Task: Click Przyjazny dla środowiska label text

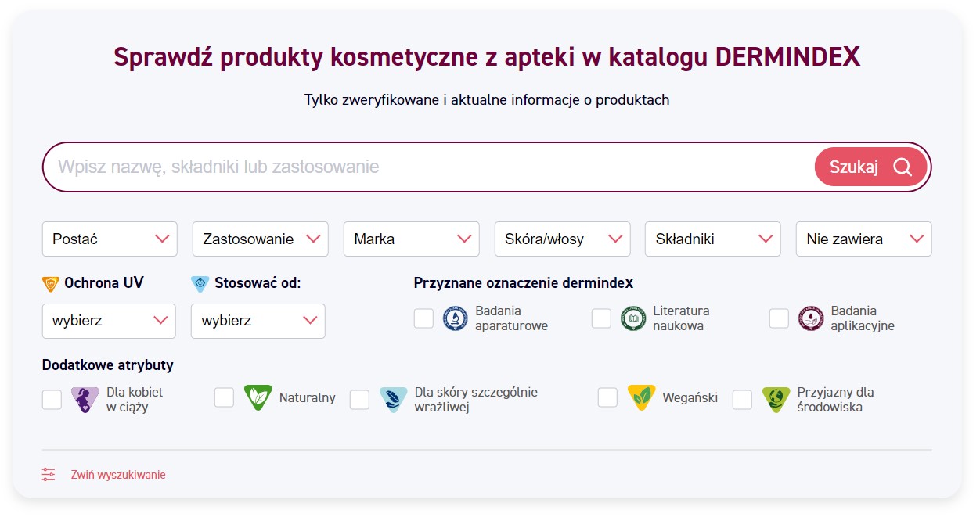Action: 835,400
